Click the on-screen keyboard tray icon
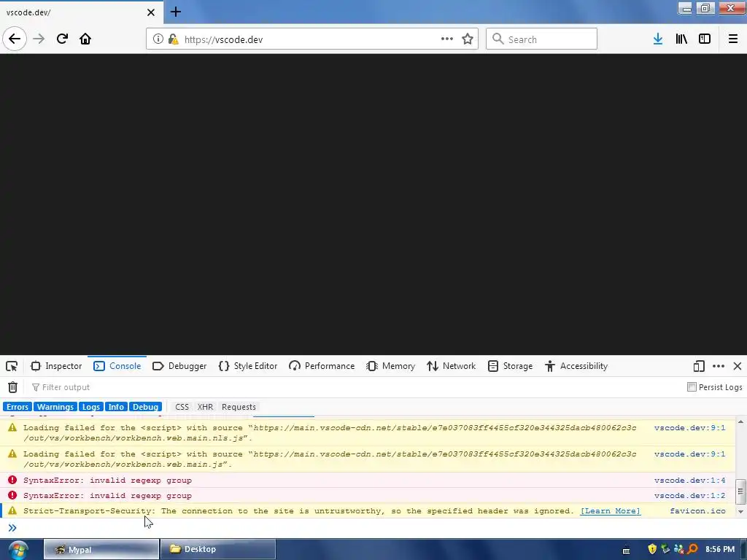 tap(627, 551)
